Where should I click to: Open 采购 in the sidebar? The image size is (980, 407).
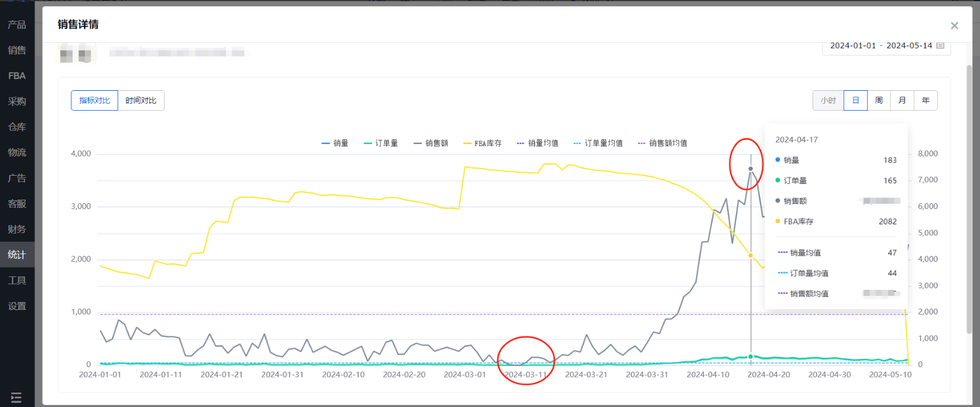17,101
